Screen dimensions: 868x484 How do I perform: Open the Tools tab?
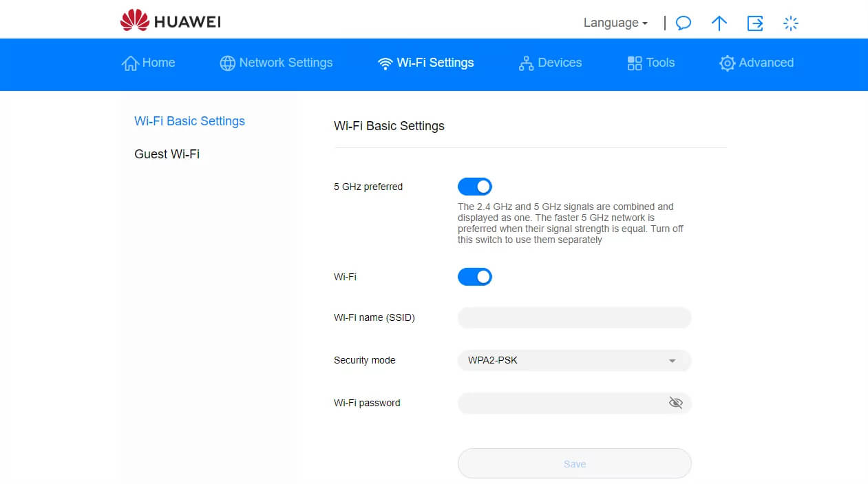point(650,63)
